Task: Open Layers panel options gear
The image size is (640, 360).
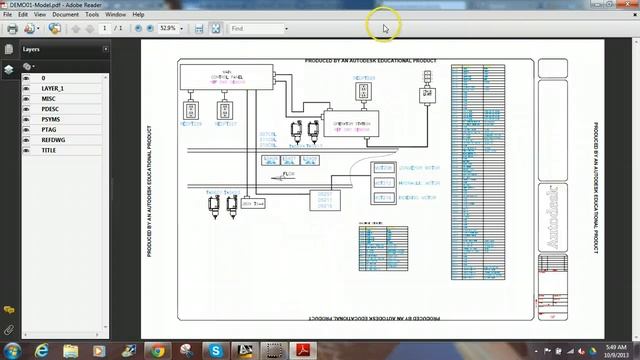Action: click(x=28, y=66)
